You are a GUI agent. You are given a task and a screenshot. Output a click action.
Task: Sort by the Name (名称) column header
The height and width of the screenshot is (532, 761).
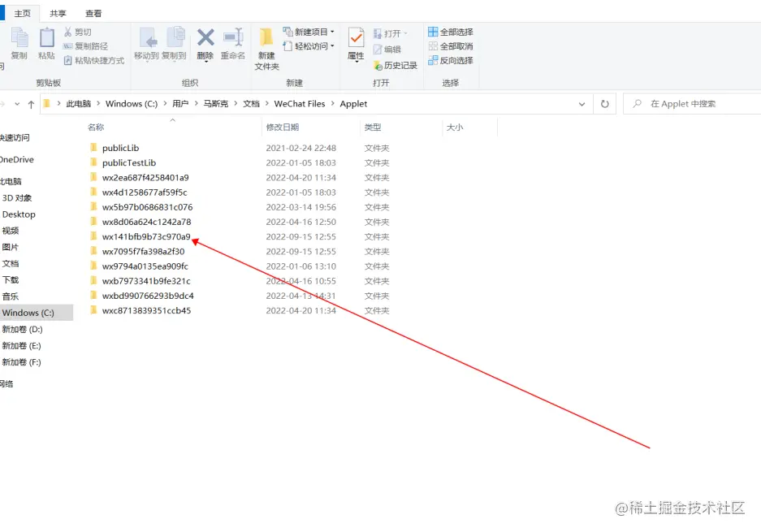click(96, 128)
